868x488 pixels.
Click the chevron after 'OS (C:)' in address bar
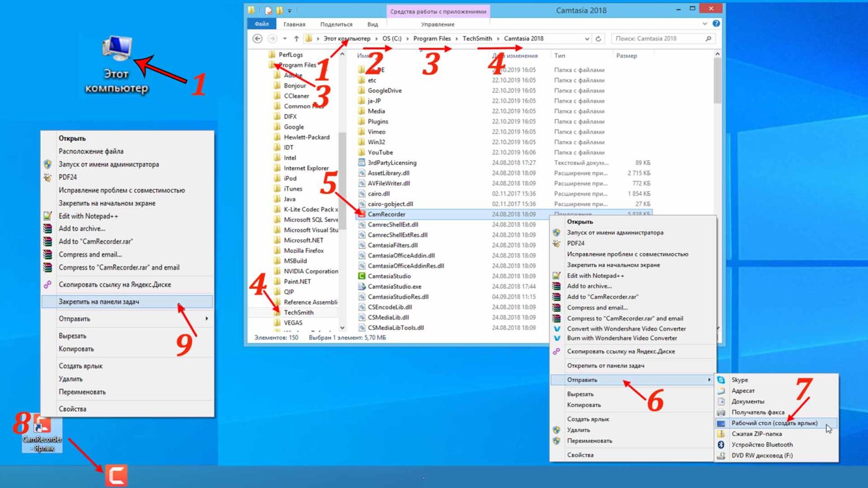pos(407,38)
